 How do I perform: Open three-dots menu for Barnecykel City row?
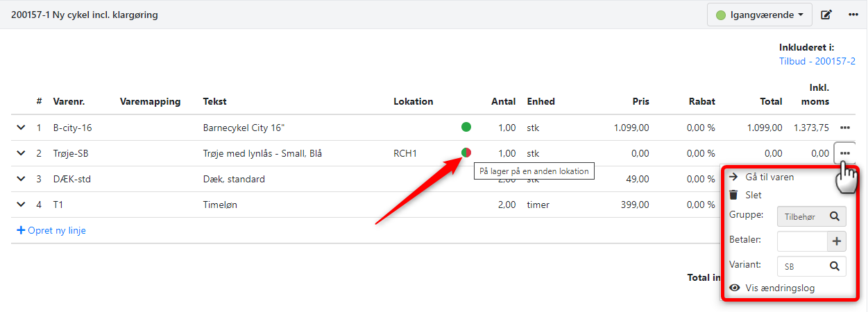point(844,128)
